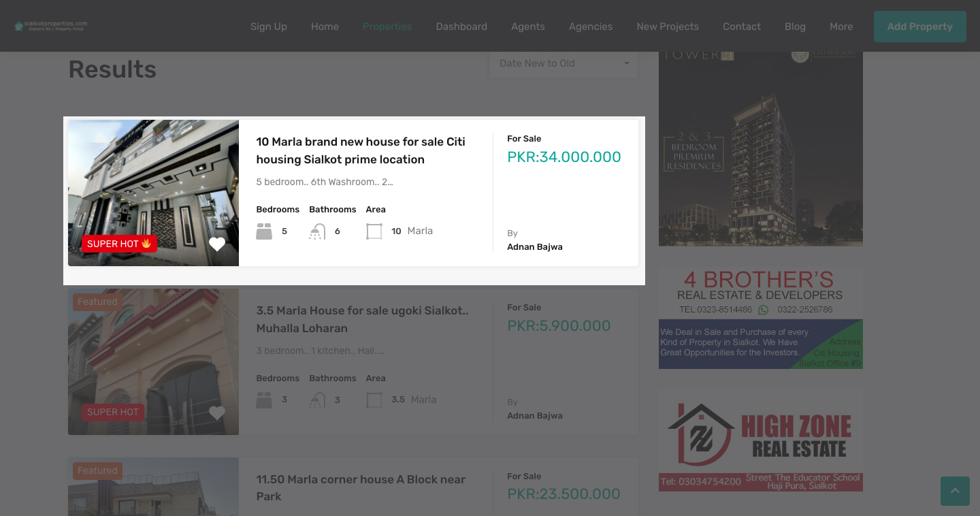Click the SUPER HOT badge on 3.5 Marla listing
Image resolution: width=980 pixels, height=516 pixels.
click(x=113, y=412)
